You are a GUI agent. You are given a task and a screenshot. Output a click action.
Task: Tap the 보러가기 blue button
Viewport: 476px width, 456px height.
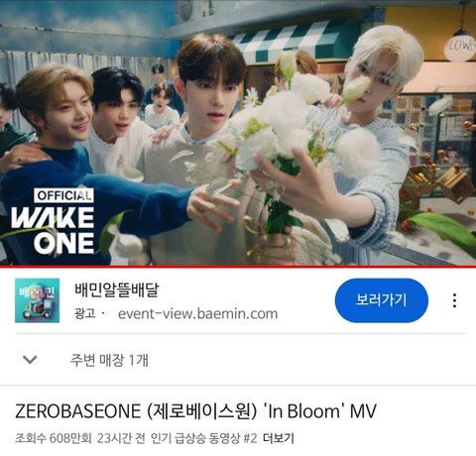[382, 300]
